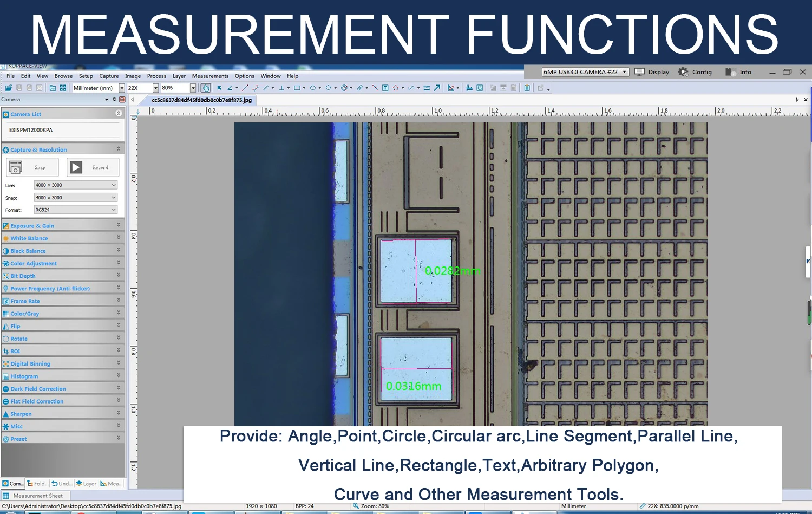Click the Calibration tool icon
The image size is (812, 514).
coord(451,88)
